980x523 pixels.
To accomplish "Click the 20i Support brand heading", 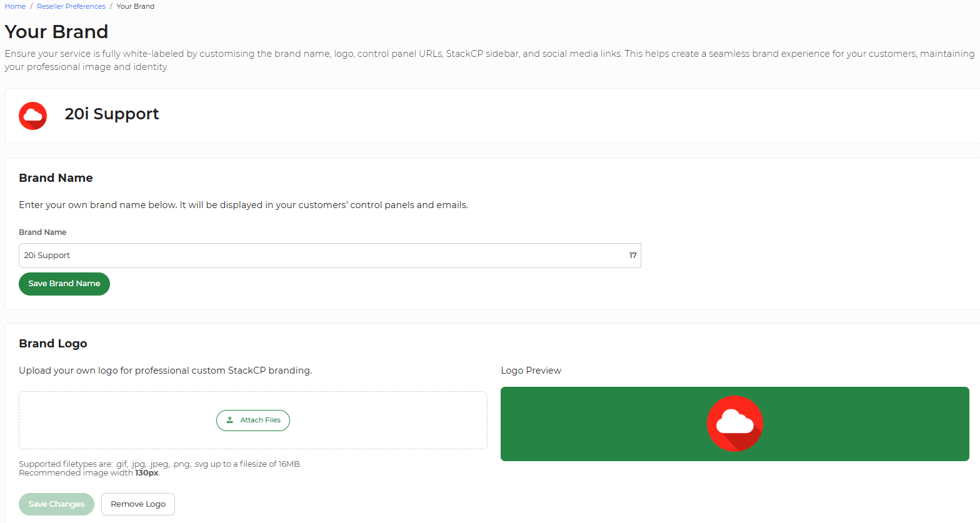I will pos(112,114).
